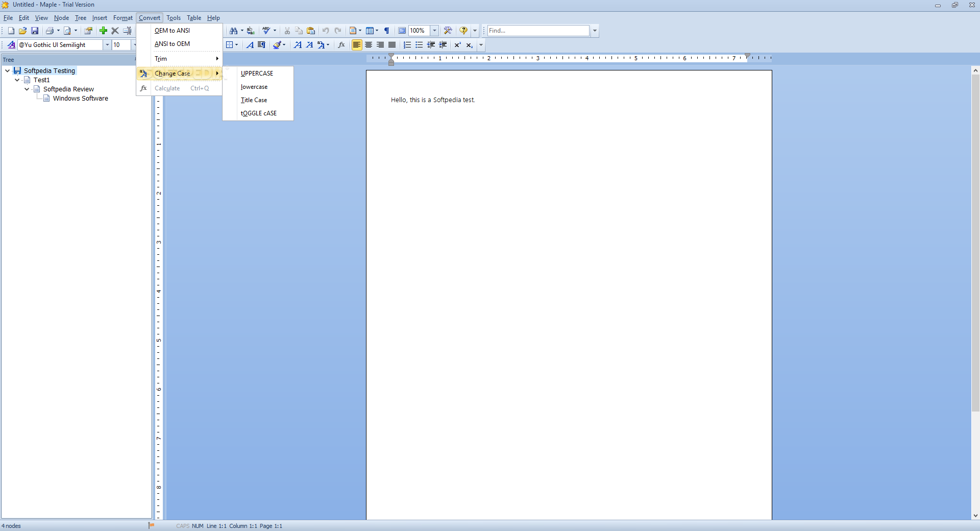Click the Open folder icon

pyautogui.click(x=22, y=31)
